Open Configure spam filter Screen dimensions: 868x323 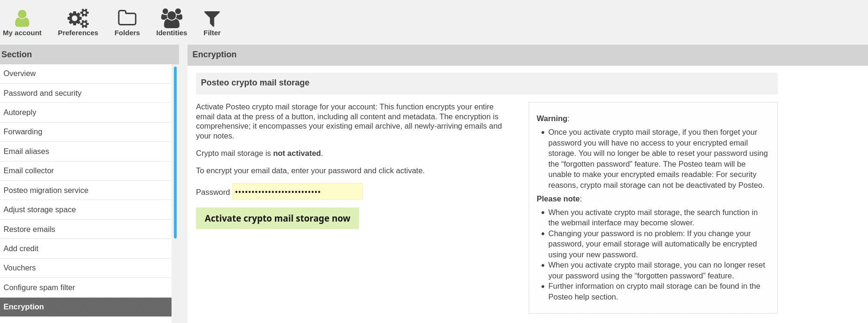coord(39,288)
